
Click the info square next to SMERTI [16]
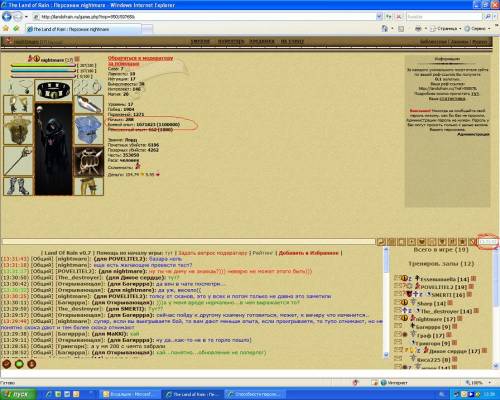tap(469, 294)
